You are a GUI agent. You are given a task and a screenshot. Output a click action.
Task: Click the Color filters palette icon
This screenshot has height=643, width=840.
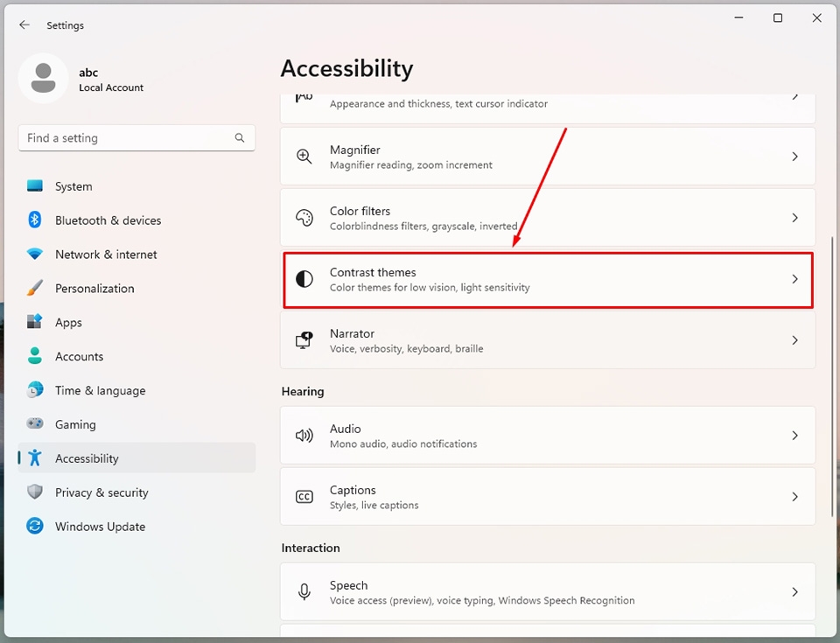click(x=304, y=218)
